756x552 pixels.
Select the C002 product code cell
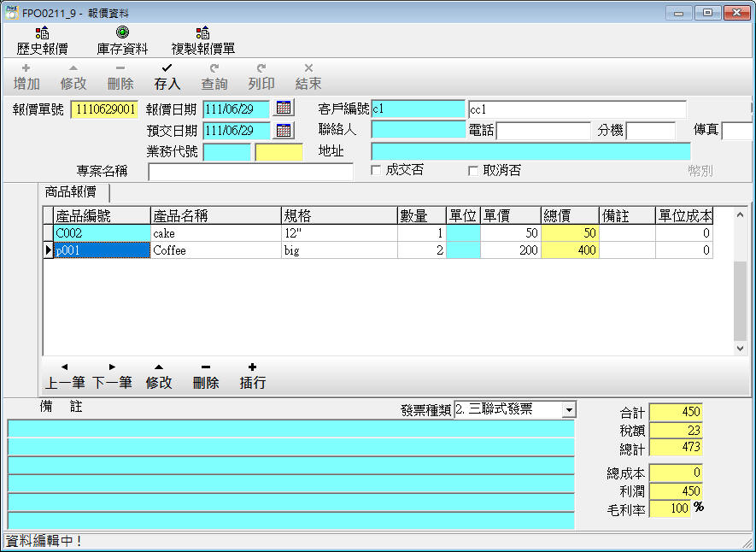click(102, 233)
